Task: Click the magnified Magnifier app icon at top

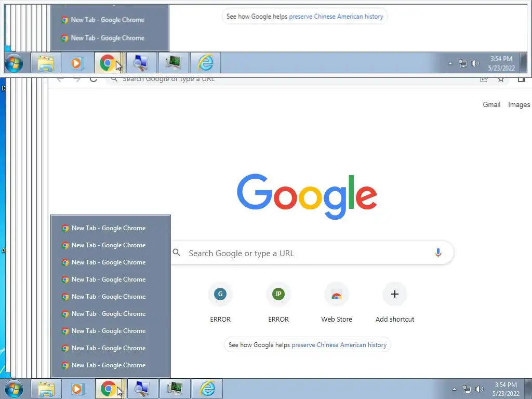Action: tap(141, 63)
